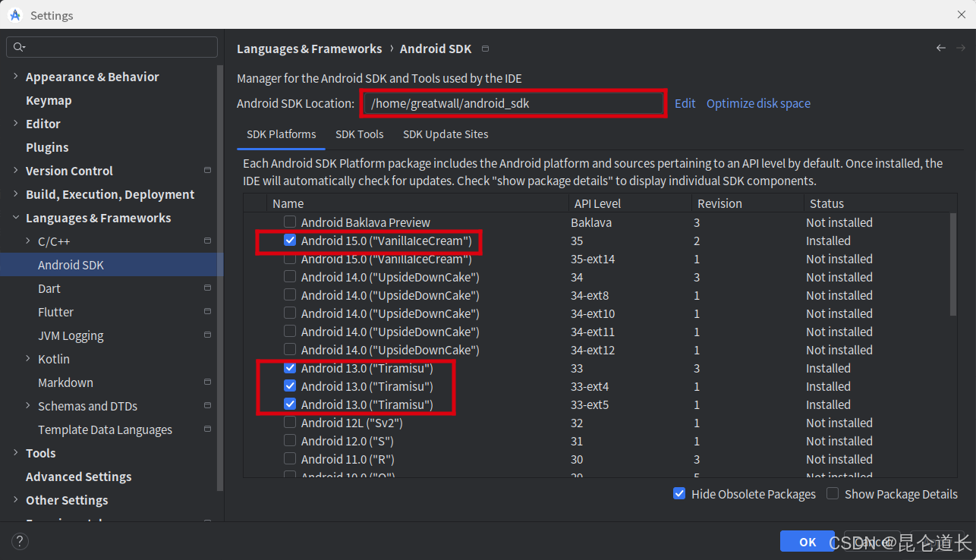
Task: Click the search magnifier icon in settings search
Action: 18,47
